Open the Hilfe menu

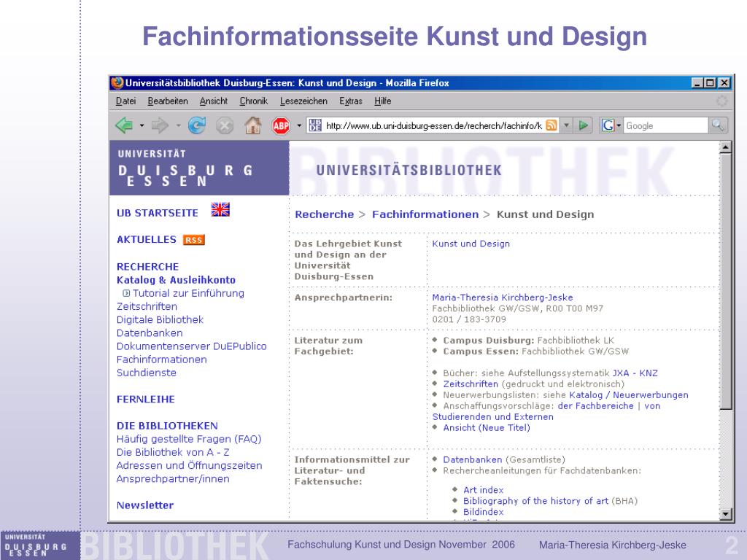click(382, 101)
